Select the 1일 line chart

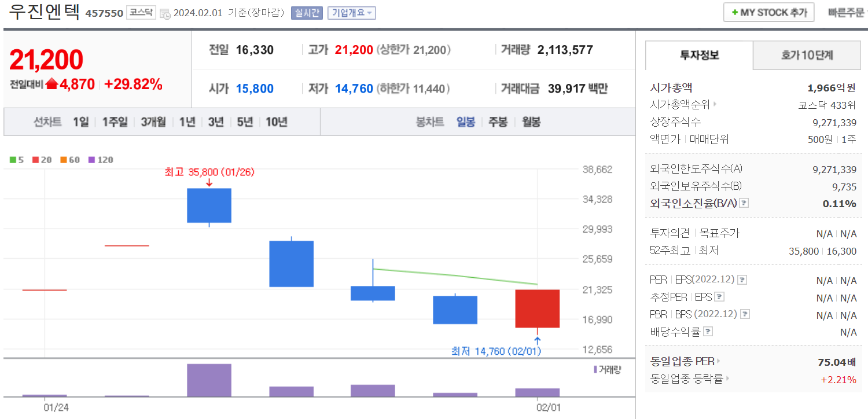pos(81,122)
